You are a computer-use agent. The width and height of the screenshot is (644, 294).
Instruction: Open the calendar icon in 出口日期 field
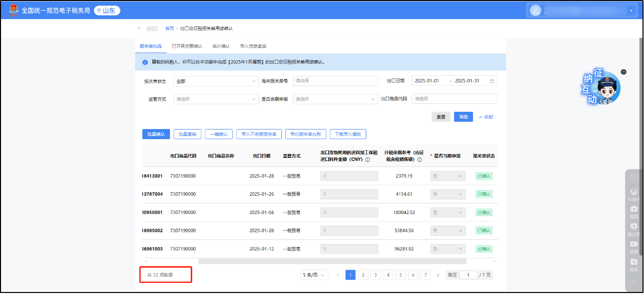coord(492,81)
